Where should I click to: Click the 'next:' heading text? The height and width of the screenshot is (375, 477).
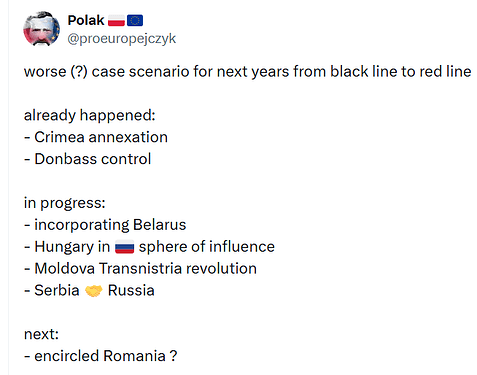click(41, 334)
